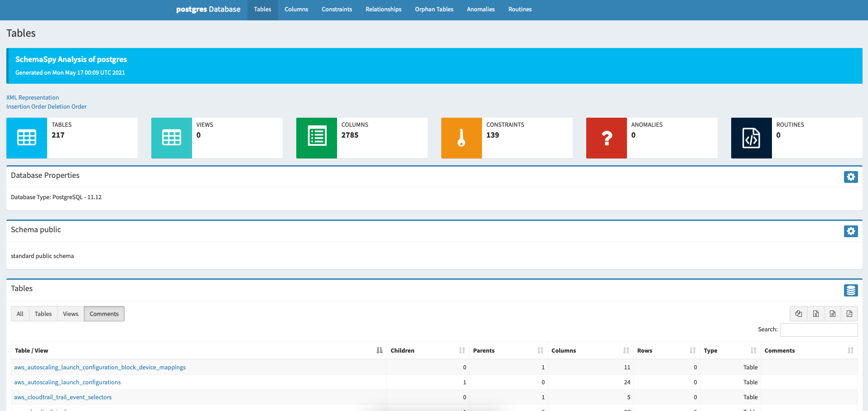This screenshot has height=411, width=868.
Task: Toggle the Views filter button
Action: 71,314
